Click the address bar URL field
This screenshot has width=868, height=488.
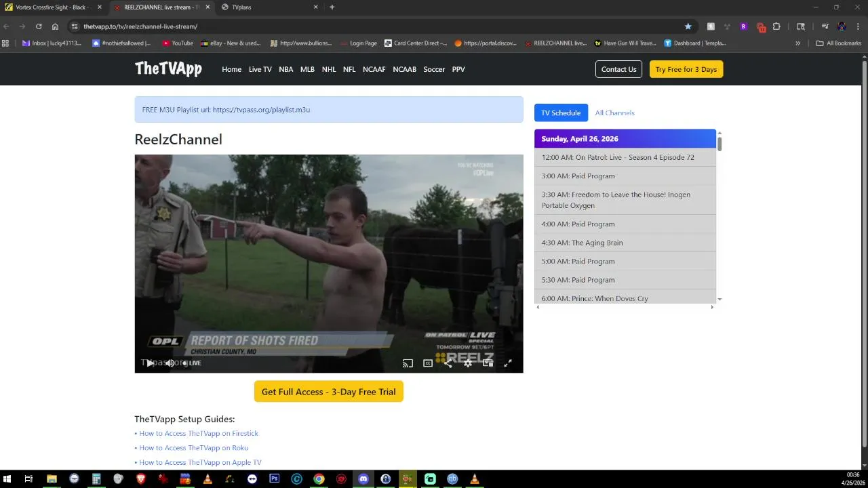click(380, 26)
